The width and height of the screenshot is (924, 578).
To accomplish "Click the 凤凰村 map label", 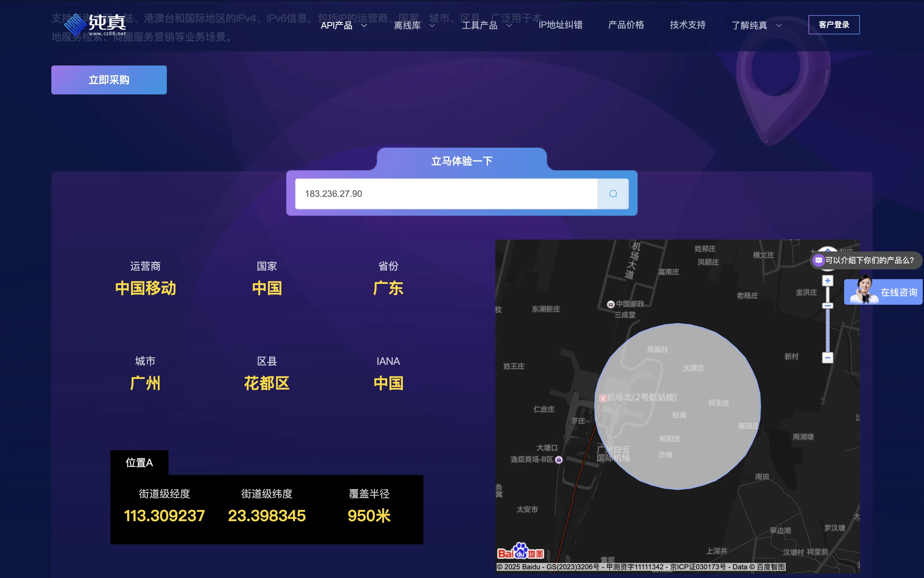I will (x=657, y=349).
